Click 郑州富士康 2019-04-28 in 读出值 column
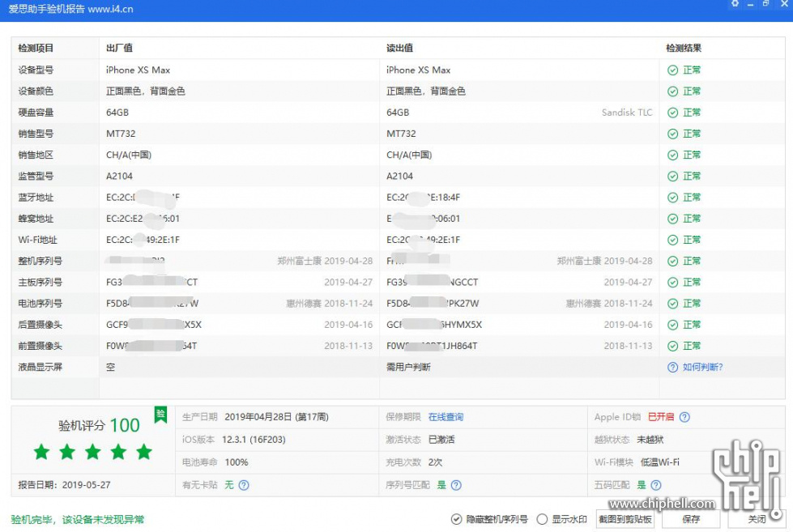 605,262
